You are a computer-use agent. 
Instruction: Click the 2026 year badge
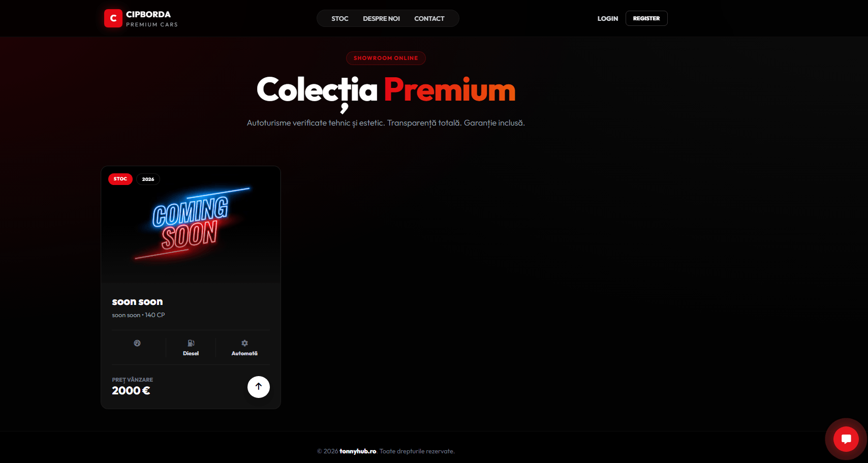[148, 179]
